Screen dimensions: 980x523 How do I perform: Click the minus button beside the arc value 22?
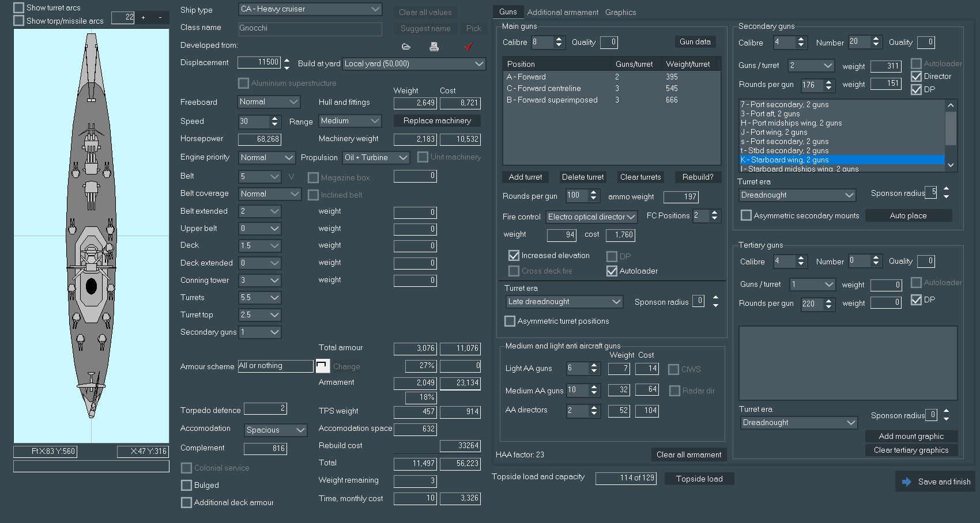(x=160, y=17)
